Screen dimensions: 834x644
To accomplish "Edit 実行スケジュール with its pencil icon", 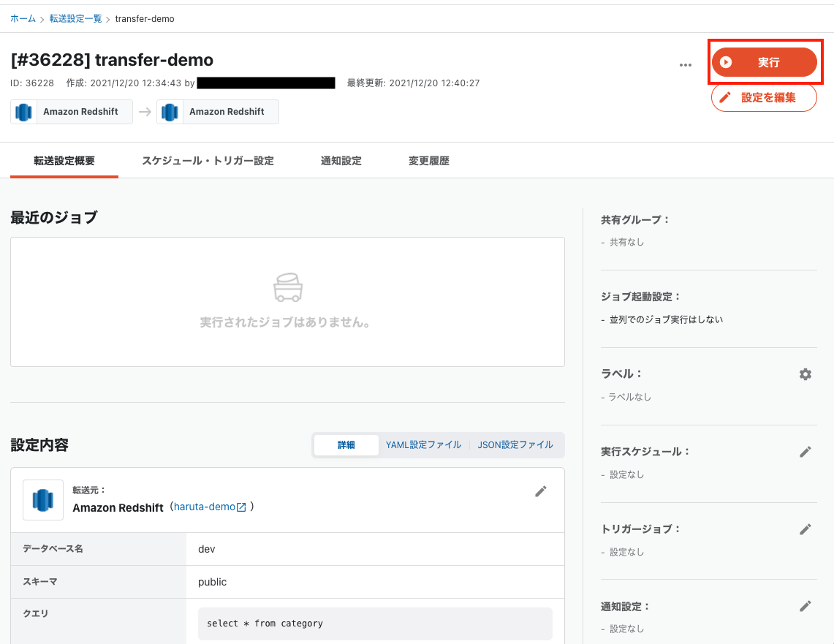I will [x=805, y=451].
